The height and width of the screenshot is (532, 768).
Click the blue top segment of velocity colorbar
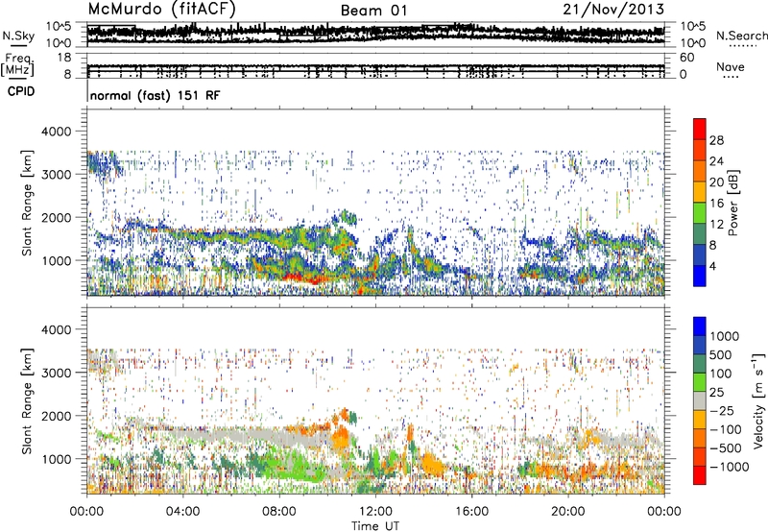click(700, 326)
